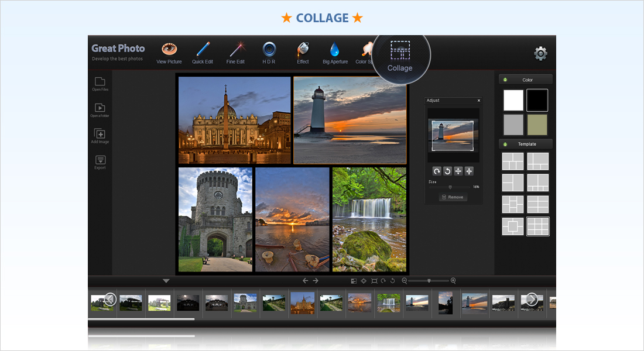Screen dimensions: 644x351
Task: Rotate image clockwise in Adjust panel
Action: click(437, 171)
